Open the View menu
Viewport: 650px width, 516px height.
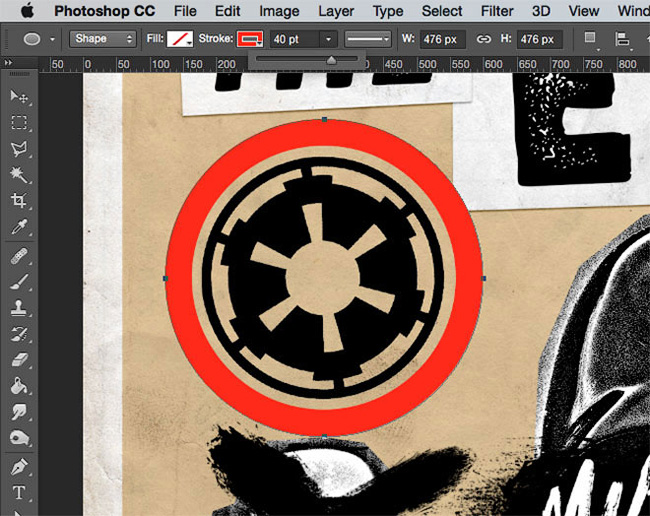tap(584, 11)
